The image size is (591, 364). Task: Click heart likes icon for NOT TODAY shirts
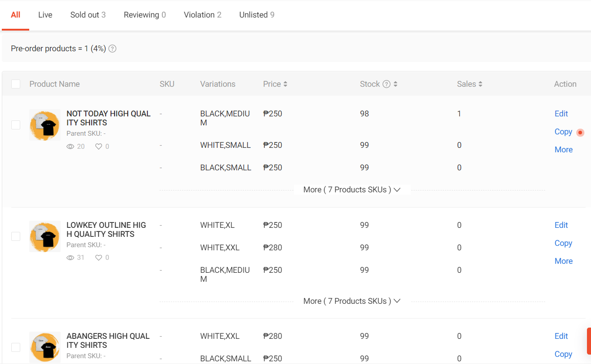99,146
